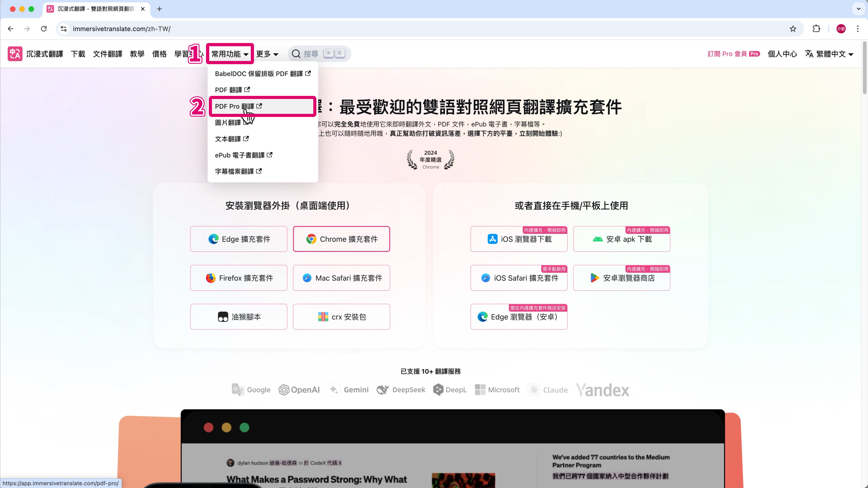This screenshot has width=868, height=488.
Task: Expand the 常用功能 dropdown menu
Action: (230, 54)
